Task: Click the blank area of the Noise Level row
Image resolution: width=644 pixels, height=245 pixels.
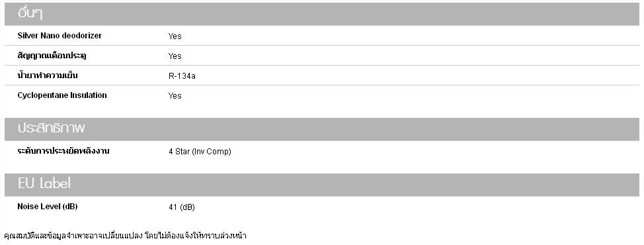Action: coord(411,207)
